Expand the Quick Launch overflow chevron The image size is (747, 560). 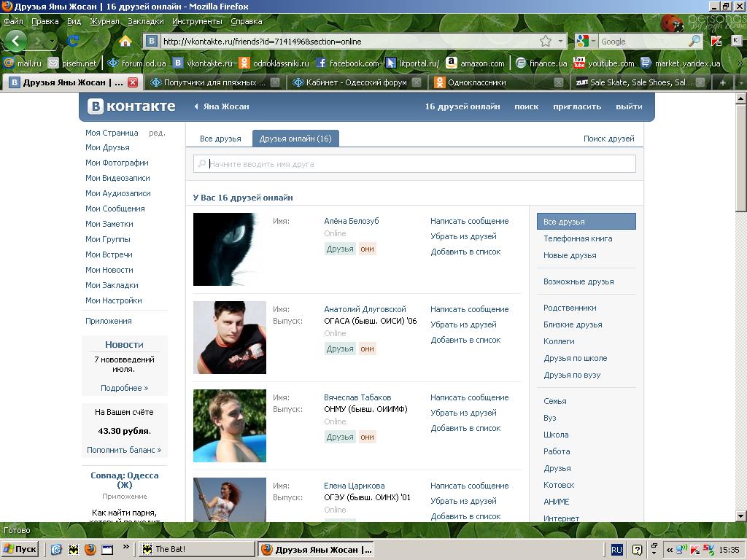pos(125,547)
